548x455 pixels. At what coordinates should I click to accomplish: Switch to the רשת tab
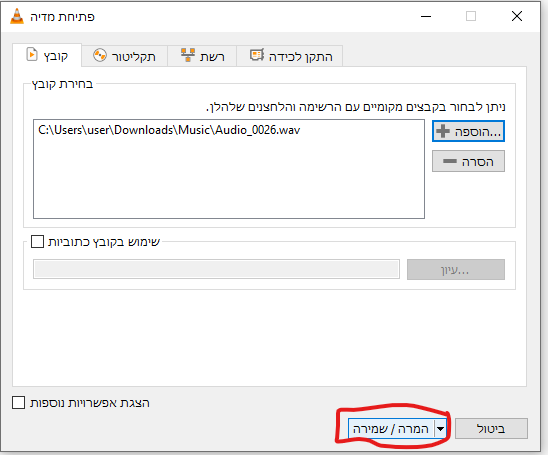202,56
